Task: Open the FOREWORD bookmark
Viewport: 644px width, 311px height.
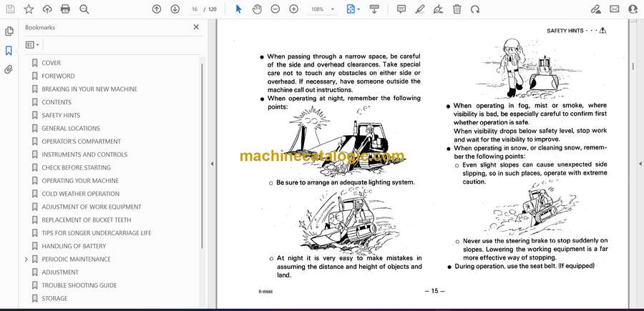Action: 59,76
